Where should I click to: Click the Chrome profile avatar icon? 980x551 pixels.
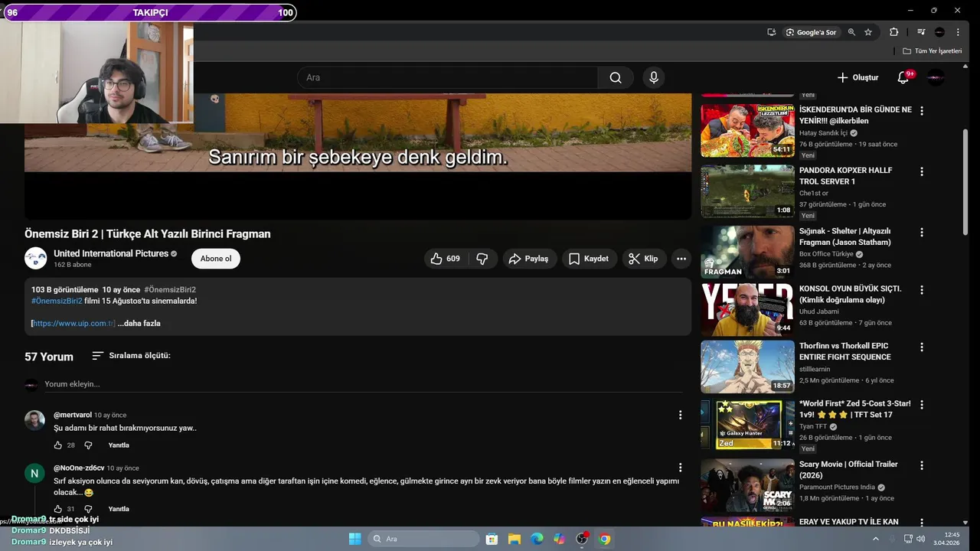(x=939, y=32)
